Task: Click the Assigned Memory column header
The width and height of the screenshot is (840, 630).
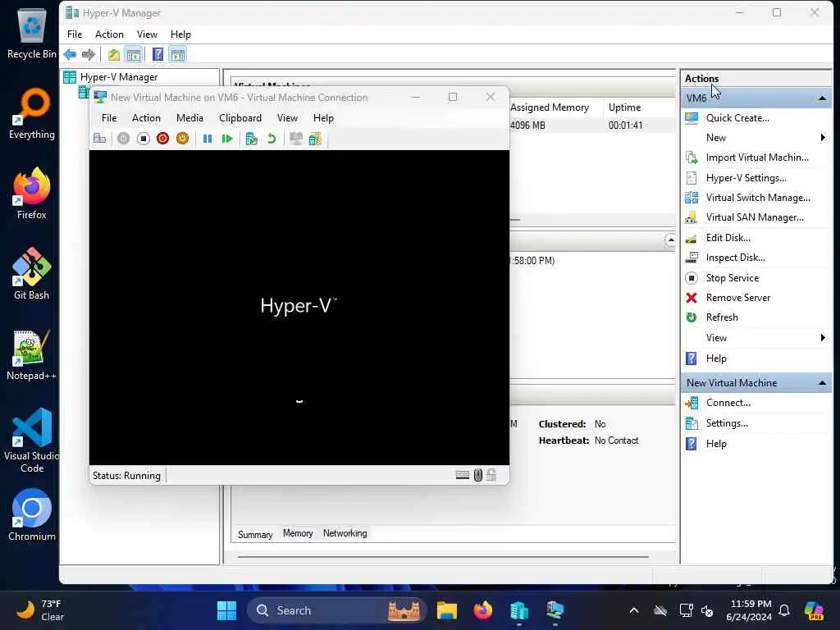Action: [550, 107]
